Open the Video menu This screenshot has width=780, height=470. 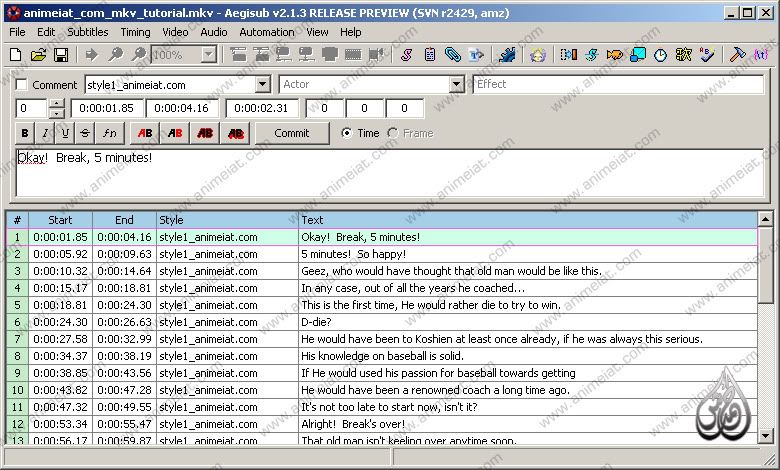coord(175,32)
